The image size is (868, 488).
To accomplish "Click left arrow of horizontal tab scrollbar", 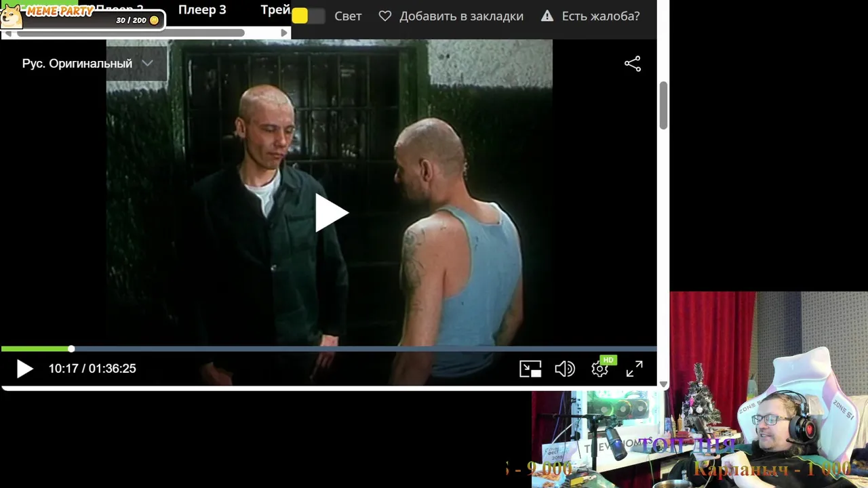I will tap(7, 33).
